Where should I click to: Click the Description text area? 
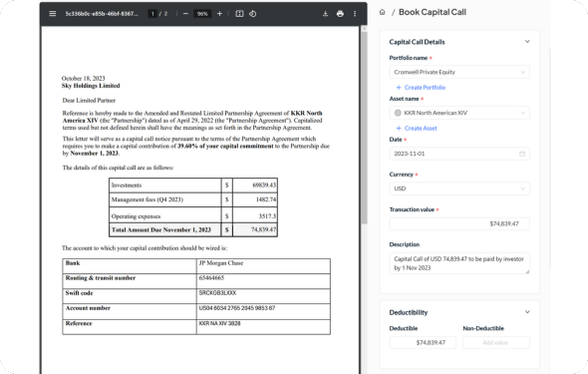459,263
